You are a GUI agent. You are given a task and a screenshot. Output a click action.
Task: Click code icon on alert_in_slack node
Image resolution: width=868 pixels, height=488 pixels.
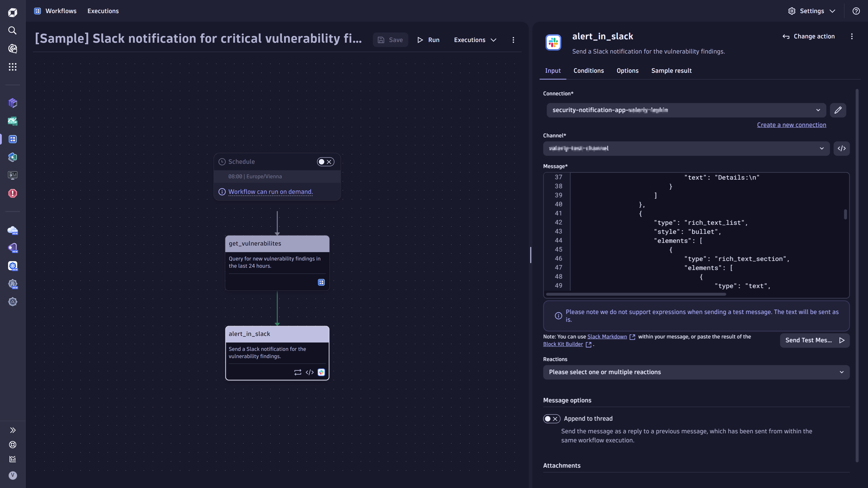click(310, 372)
